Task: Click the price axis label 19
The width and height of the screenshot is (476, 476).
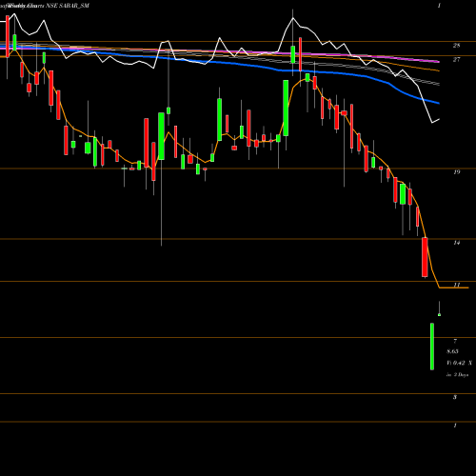Action: coord(456,172)
